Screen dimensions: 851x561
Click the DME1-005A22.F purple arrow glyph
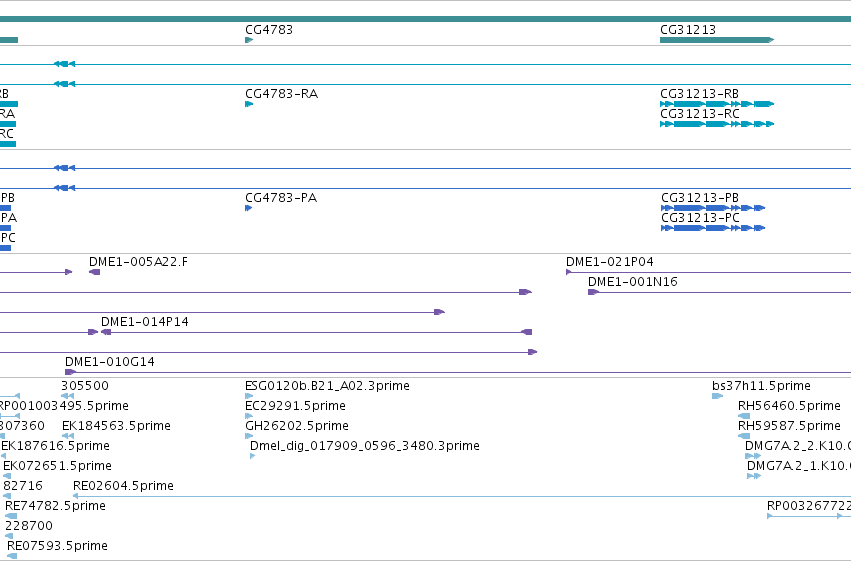[x=94, y=272]
